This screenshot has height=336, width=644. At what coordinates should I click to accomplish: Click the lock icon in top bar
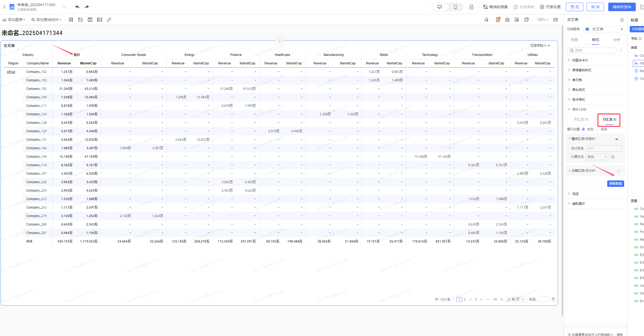(471, 7)
